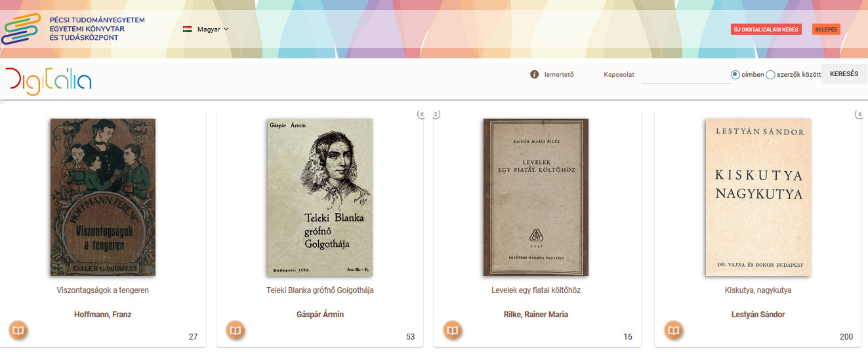Select the 'címben' radio button
Screen dimensions: 868x352
point(735,75)
